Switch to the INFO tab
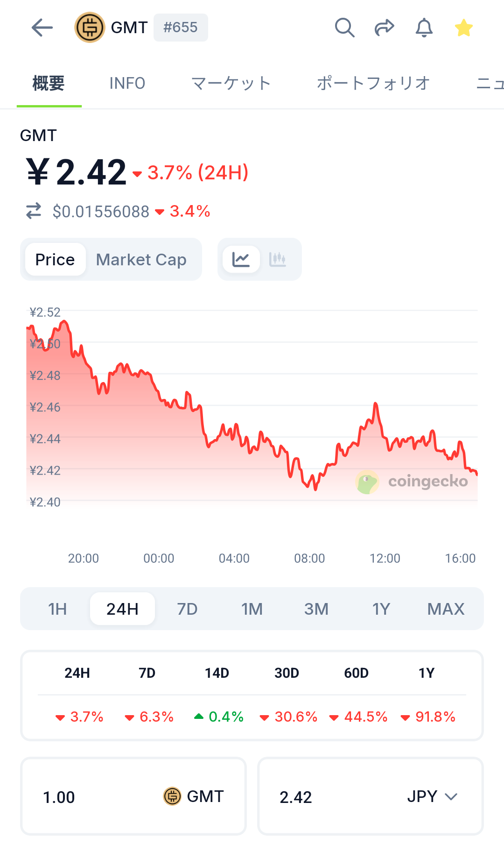Screen dimensions: 504x852 [x=127, y=84]
